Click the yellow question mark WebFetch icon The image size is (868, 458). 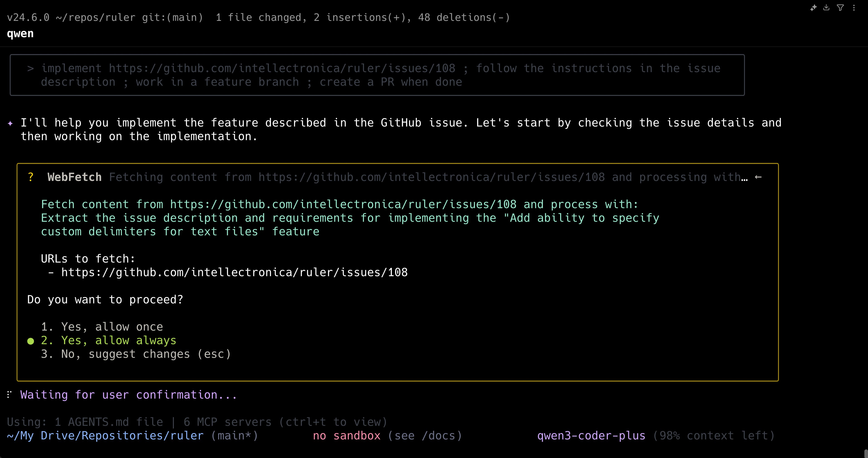[x=31, y=177]
